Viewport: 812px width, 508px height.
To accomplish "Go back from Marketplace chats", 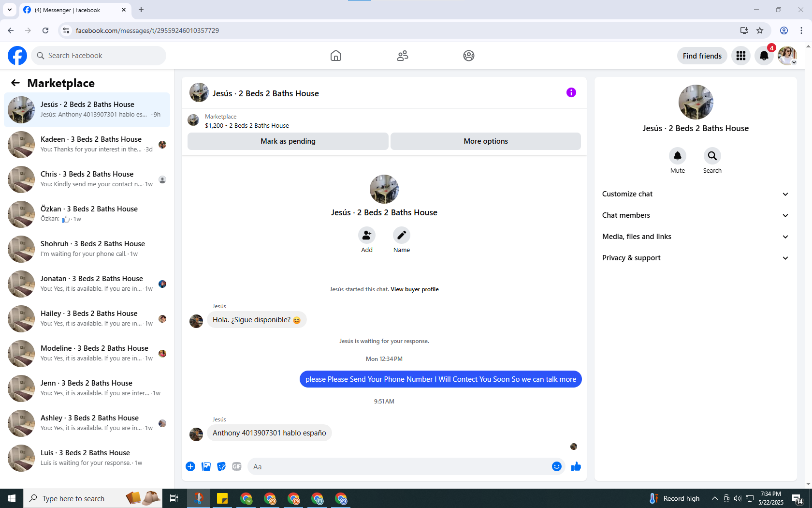I will (15, 83).
